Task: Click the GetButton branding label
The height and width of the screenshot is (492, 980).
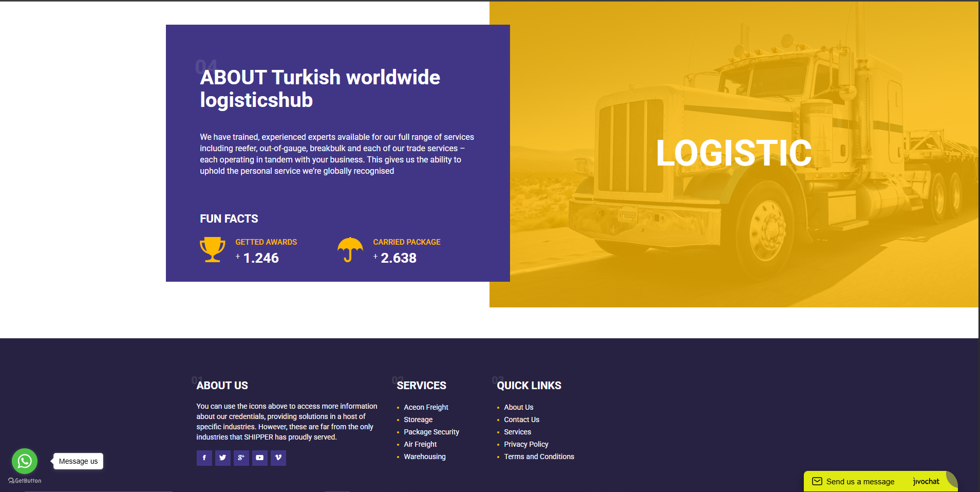Action: click(x=25, y=481)
